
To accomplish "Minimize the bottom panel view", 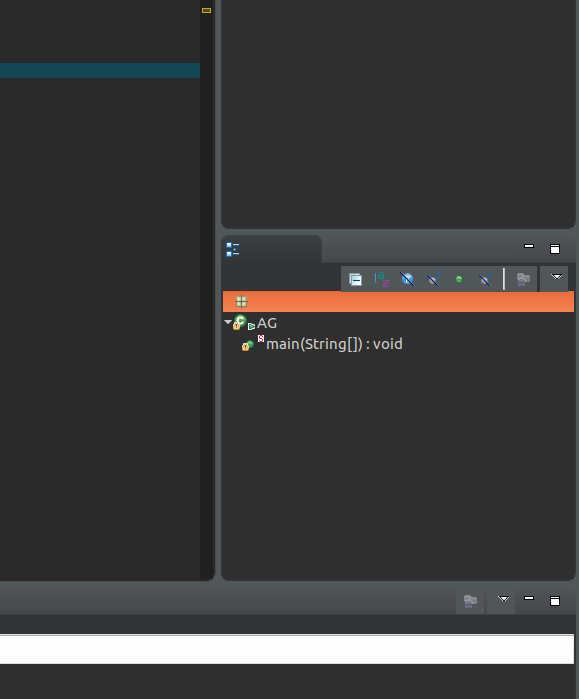I will click(x=529, y=598).
